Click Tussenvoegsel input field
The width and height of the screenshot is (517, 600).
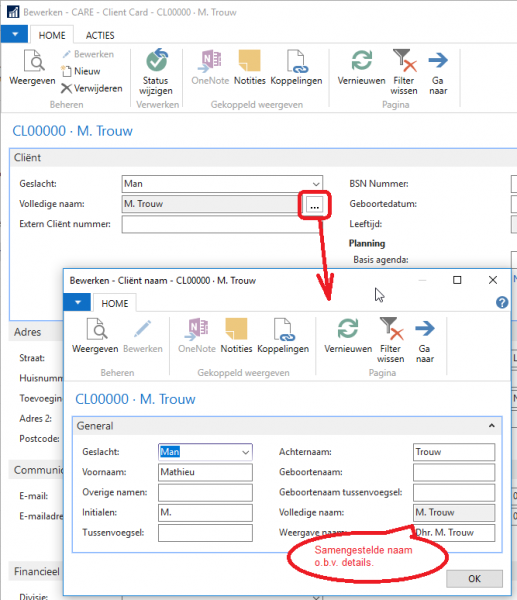pos(205,533)
